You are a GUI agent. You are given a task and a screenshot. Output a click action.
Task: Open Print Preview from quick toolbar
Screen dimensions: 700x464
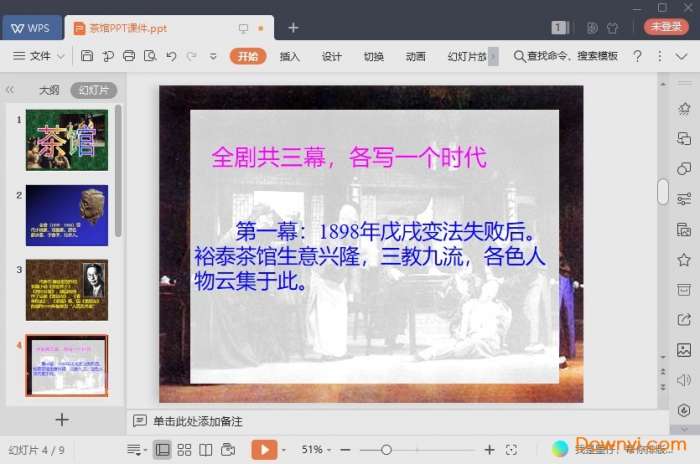(x=150, y=56)
